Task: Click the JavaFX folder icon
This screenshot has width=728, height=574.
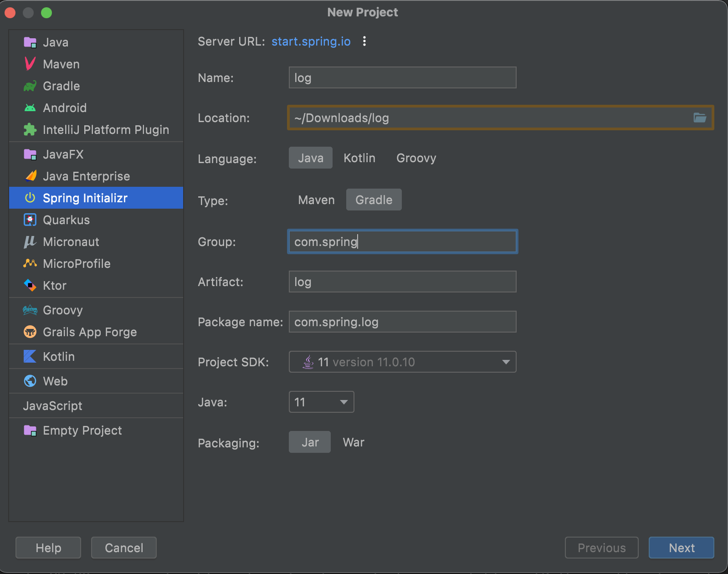Action: point(30,154)
